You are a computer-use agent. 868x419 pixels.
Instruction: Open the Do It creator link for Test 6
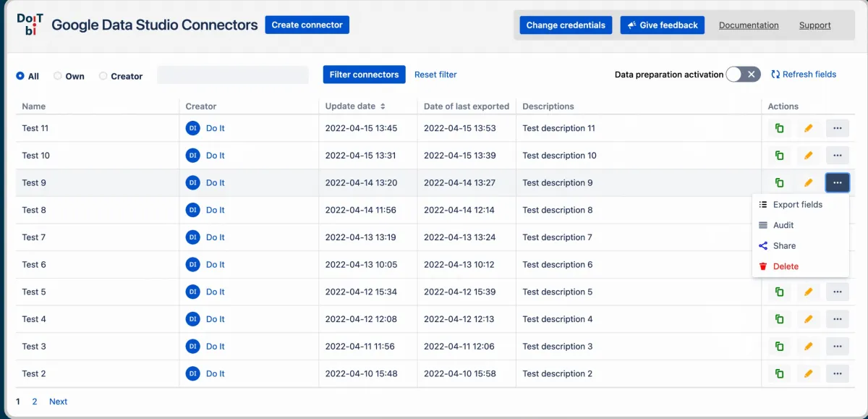(215, 265)
